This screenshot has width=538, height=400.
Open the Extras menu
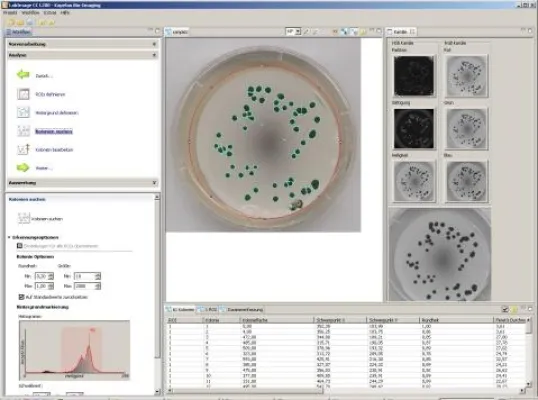point(50,12)
